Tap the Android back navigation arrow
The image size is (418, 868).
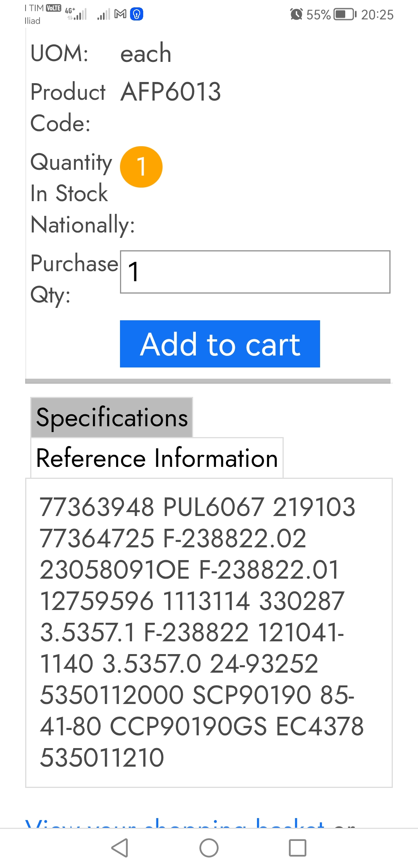click(x=120, y=848)
